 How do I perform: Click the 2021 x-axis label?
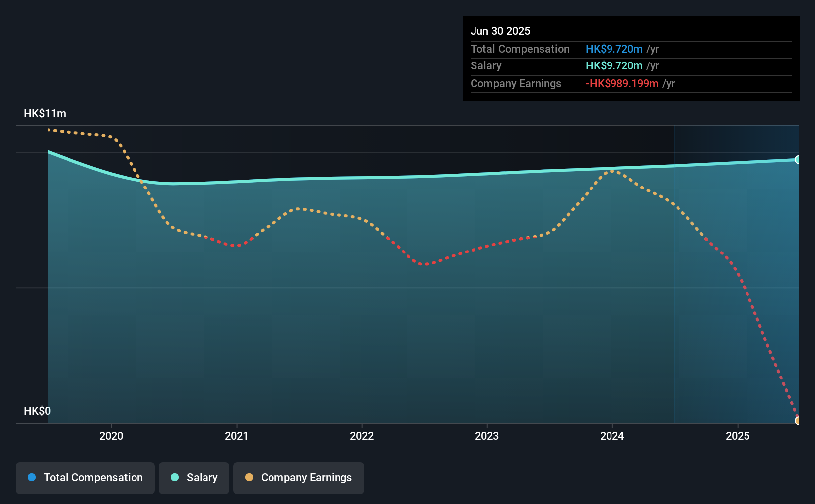tap(237, 436)
